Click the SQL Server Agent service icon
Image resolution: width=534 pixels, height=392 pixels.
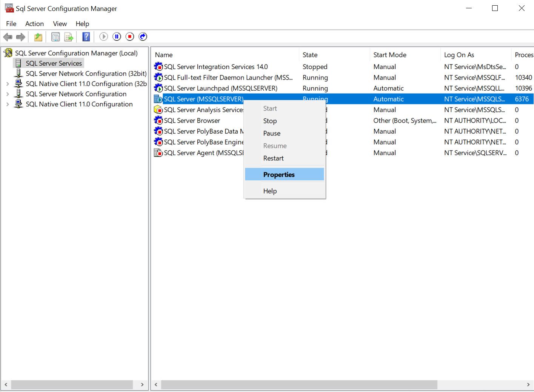(159, 152)
